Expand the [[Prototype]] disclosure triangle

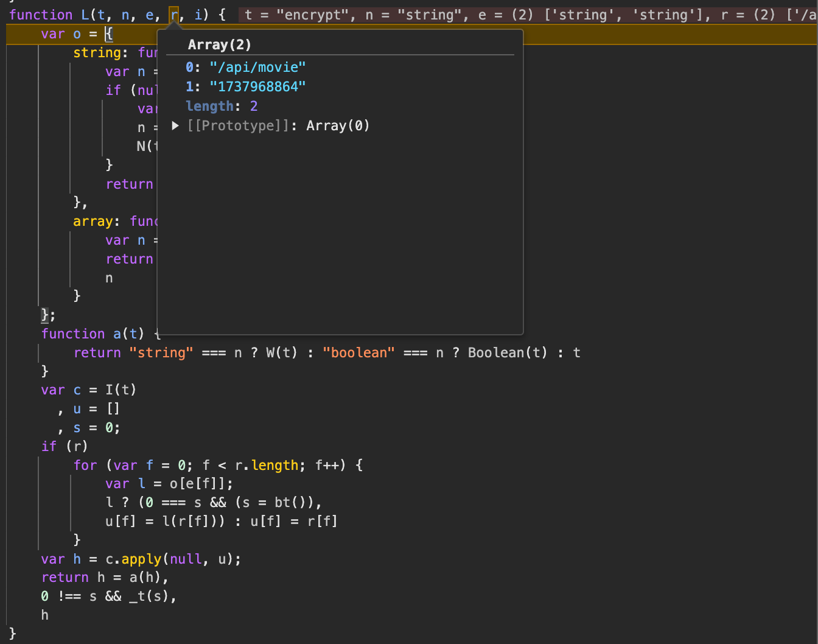pyautogui.click(x=175, y=125)
